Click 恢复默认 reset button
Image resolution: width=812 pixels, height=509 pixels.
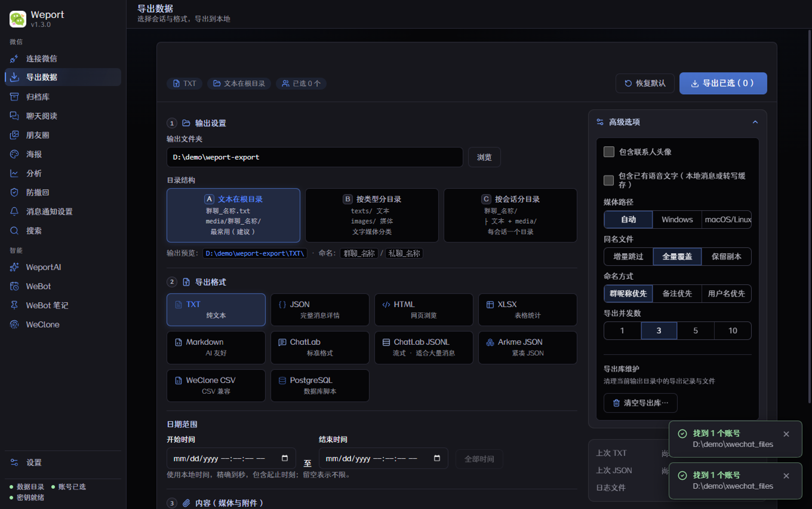point(645,83)
